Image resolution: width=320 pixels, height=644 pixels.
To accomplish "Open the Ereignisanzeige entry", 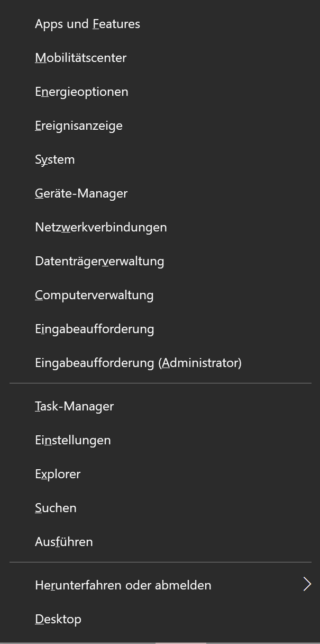I will coord(78,126).
